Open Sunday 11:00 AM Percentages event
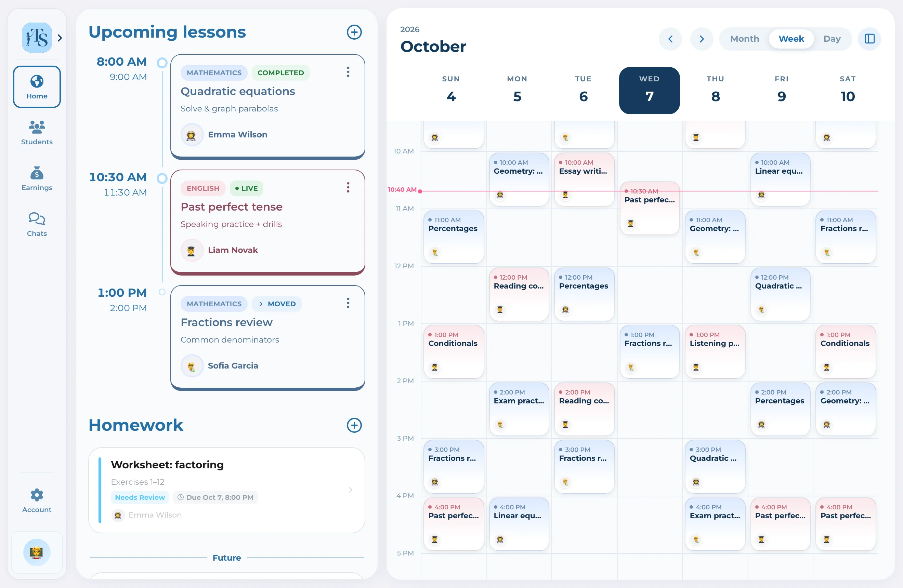The height and width of the screenshot is (588, 903). click(x=454, y=237)
